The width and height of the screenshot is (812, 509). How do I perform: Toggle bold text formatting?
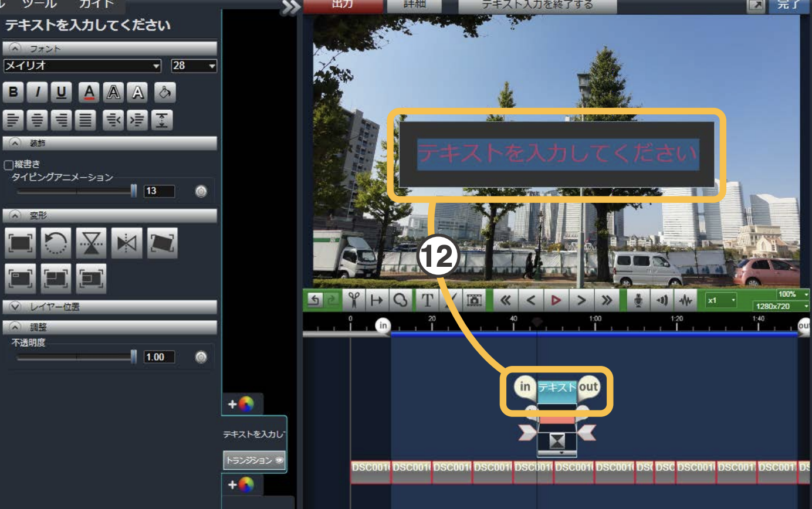pos(14,93)
